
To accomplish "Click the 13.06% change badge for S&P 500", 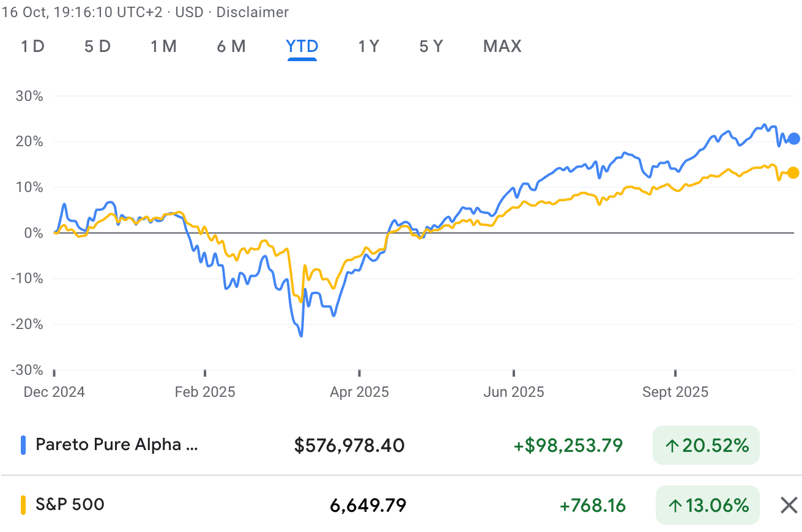I will tap(707, 506).
